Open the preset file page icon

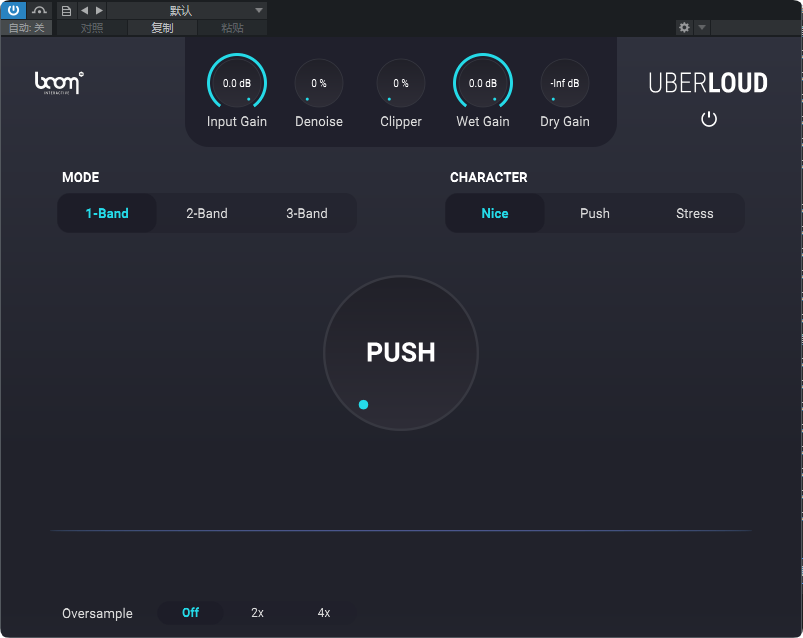(x=66, y=10)
